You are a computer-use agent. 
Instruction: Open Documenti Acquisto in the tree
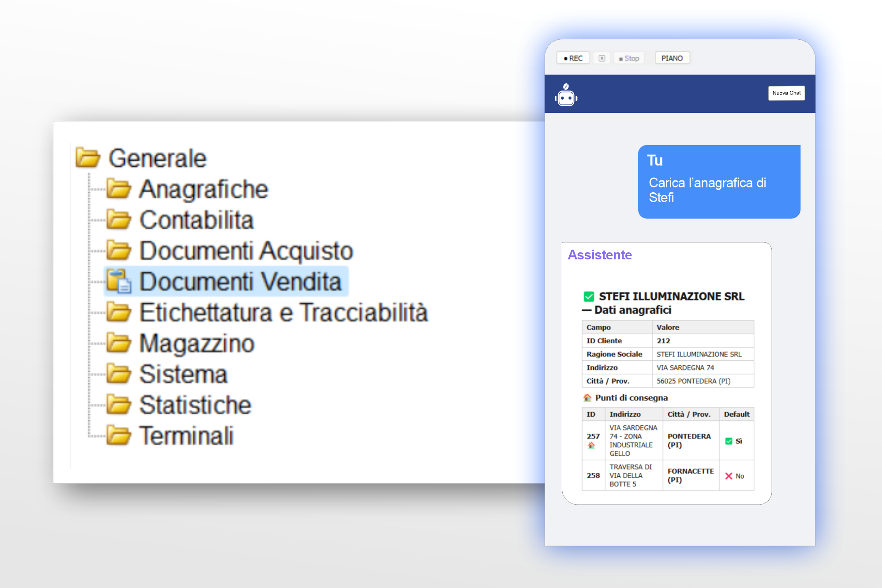(246, 251)
